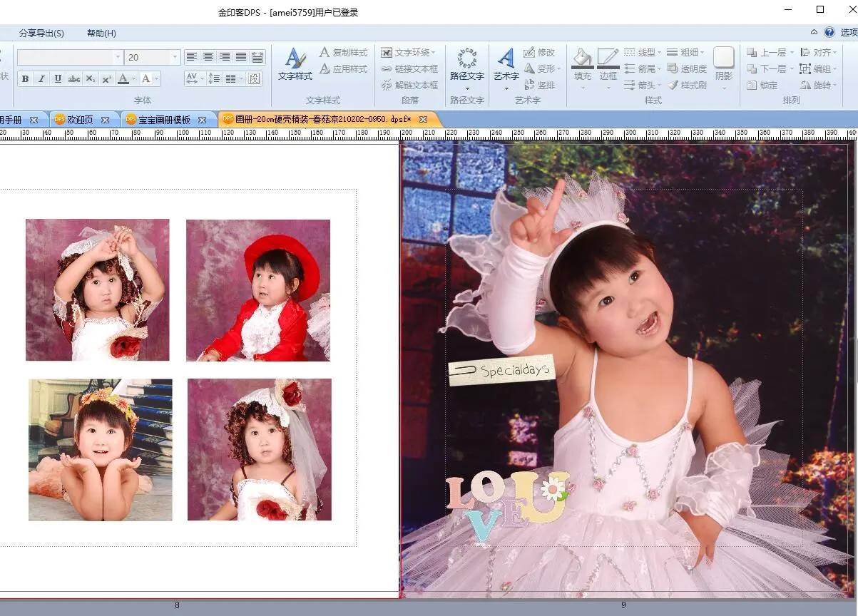This screenshot has height=616, width=858.
Task: Open the blue help question mark icon
Action: (x=829, y=32)
